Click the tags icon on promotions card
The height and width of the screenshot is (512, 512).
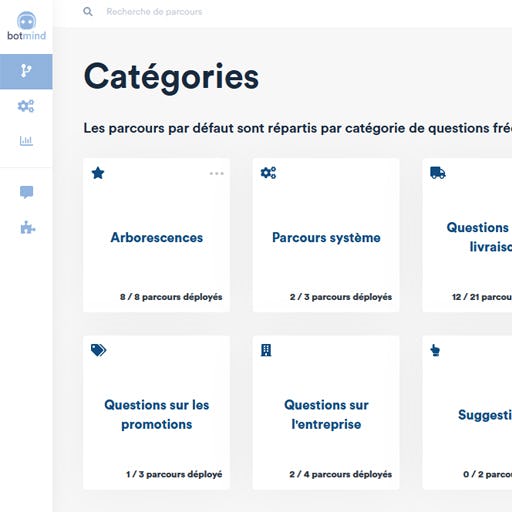98,350
